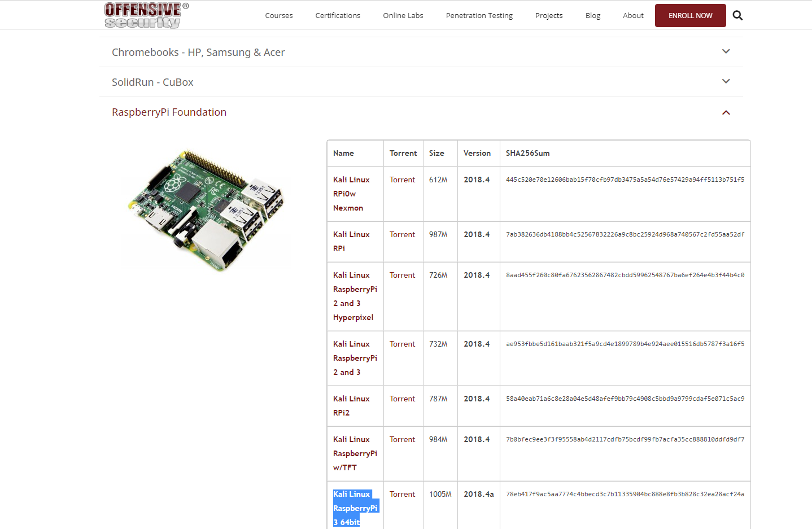Click the SHA256 hash starting 58a40eab
Image resolution: width=812 pixels, height=529 pixels.
pyautogui.click(x=625, y=399)
